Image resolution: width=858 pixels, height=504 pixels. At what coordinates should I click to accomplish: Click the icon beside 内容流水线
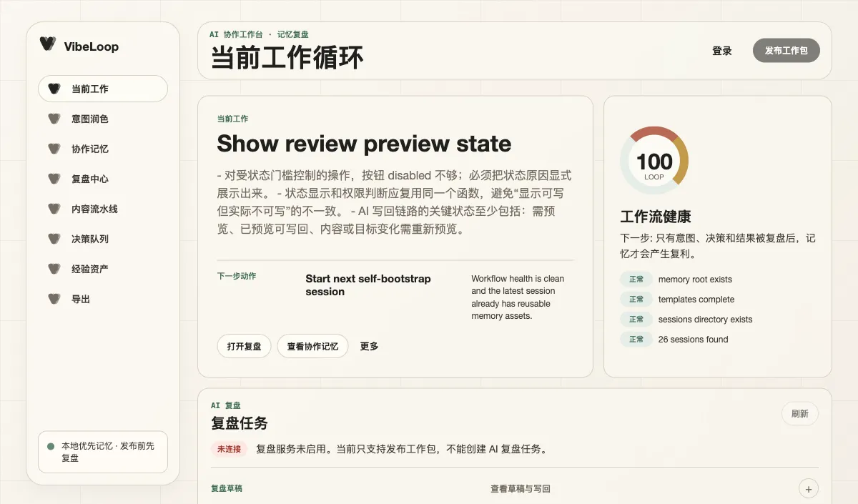54,209
